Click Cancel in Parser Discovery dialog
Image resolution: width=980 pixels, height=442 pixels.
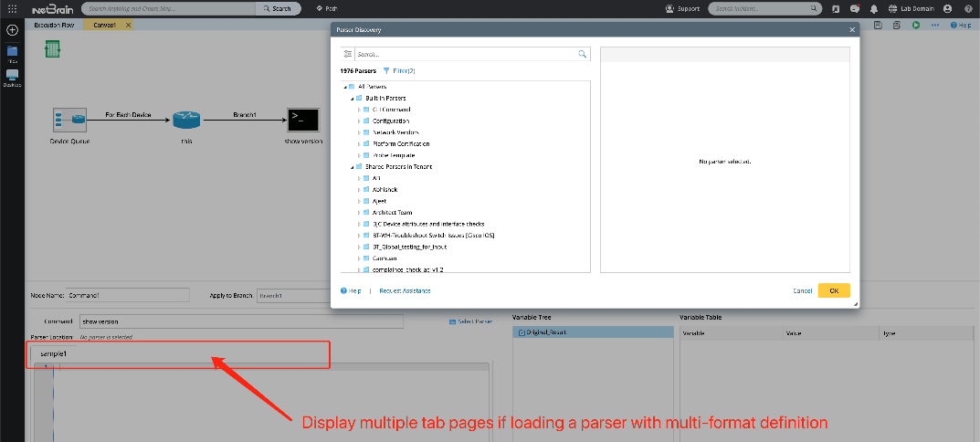[802, 290]
